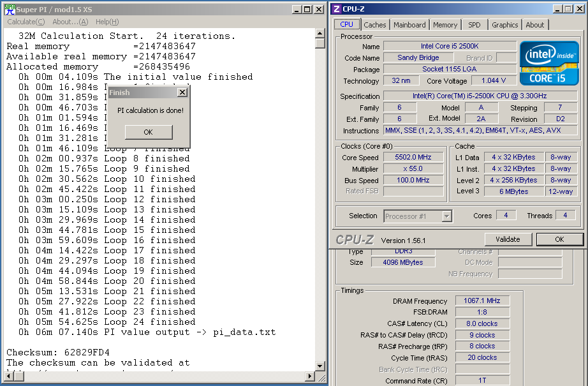
Task: Click the 'PI calculation is done!' message text
Action: (x=151, y=110)
